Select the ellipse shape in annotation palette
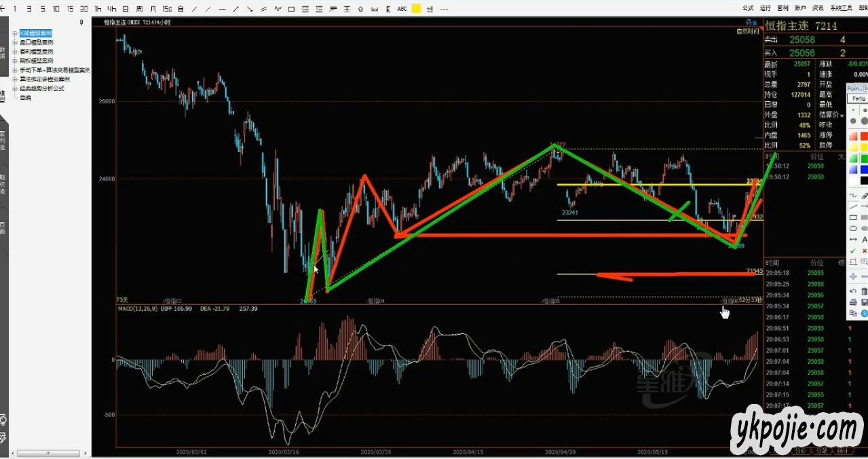Viewport: 868px width, 459px height. pyautogui.click(x=853, y=228)
